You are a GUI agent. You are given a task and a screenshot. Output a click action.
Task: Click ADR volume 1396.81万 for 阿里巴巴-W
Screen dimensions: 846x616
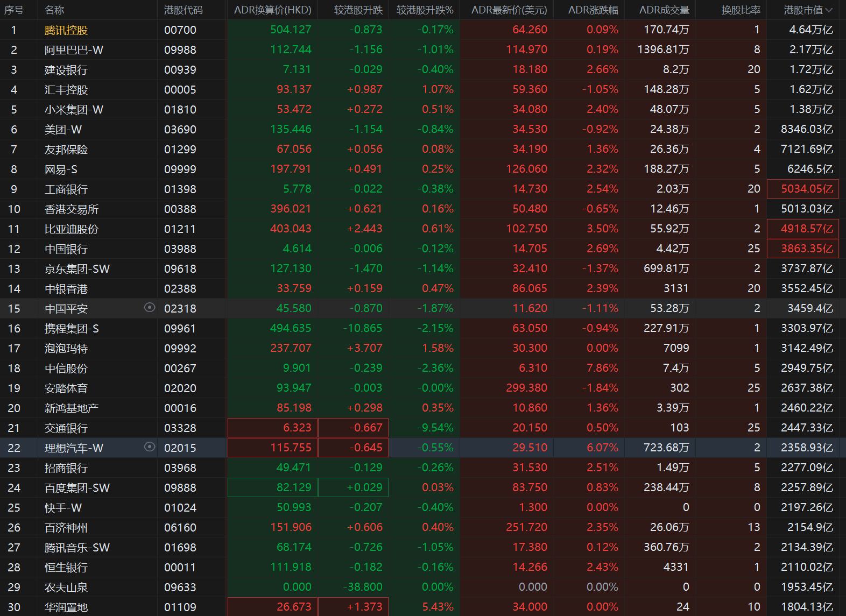coord(663,49)
